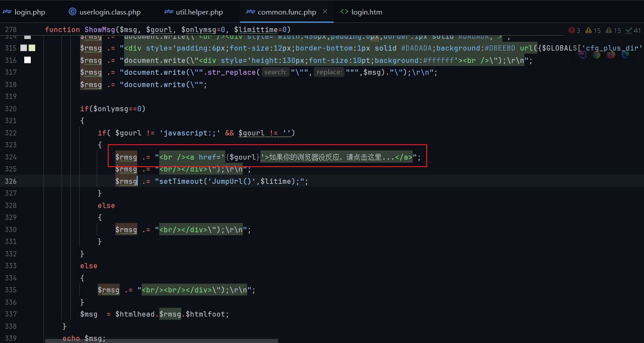This screenshot has height=343, width=644.
Task: Click the horizontal scrollbar at the bottom
Action: point(161,340)
